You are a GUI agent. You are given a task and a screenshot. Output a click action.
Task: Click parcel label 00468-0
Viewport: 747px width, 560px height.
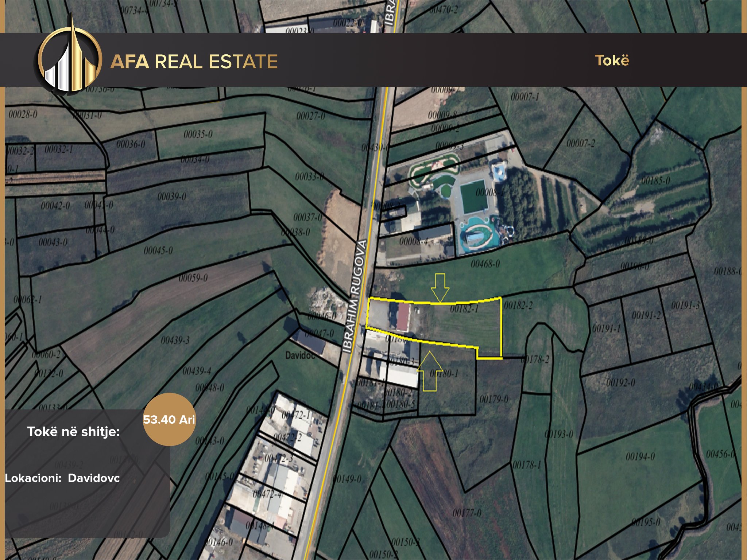click(485, 264)
